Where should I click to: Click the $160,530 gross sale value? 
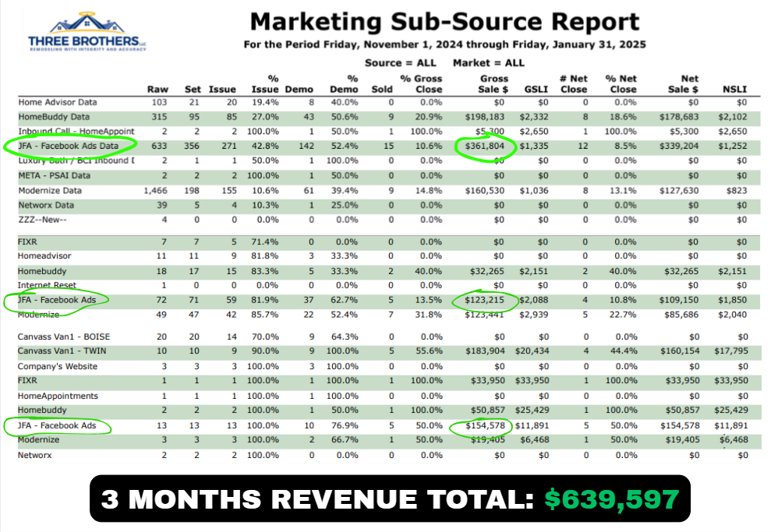pyautogui.click(x=484, y=190)
